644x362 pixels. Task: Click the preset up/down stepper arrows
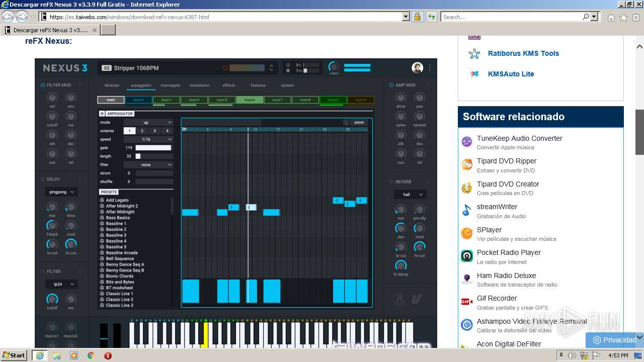[x=271, y=68]
